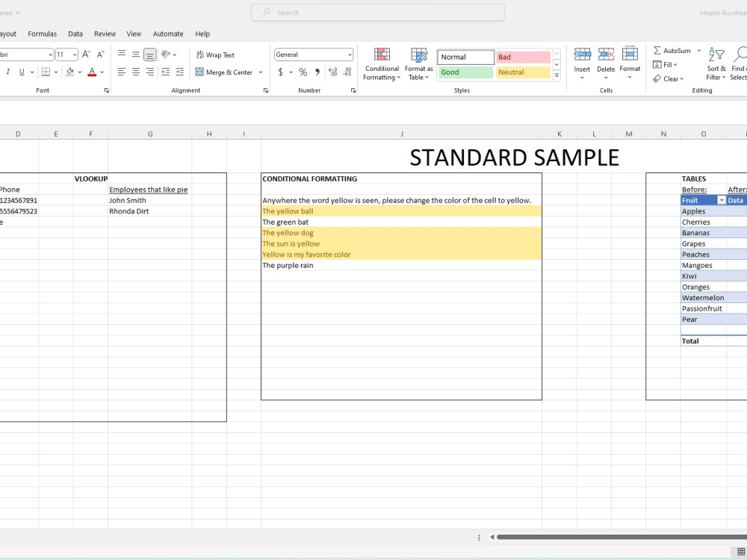Open the Number Format dropdown showing General
747x560 pixels.
pyautogui.click(x=313, y=54)
